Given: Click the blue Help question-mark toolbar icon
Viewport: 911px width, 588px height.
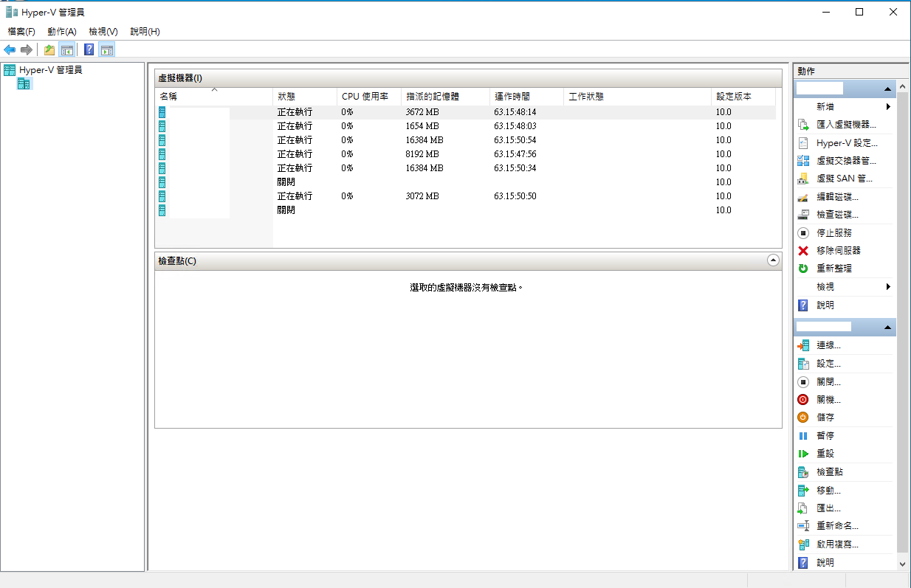Looking at the screenshot, I should [x=89, y=49].
